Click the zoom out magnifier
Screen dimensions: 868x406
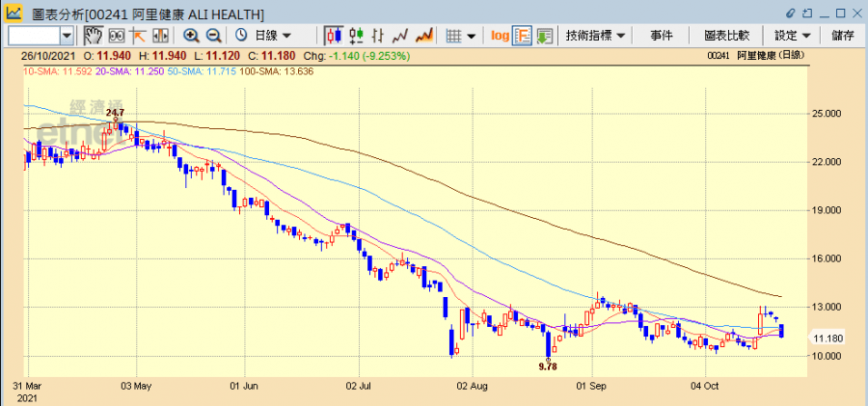click(x=212, y=36)
